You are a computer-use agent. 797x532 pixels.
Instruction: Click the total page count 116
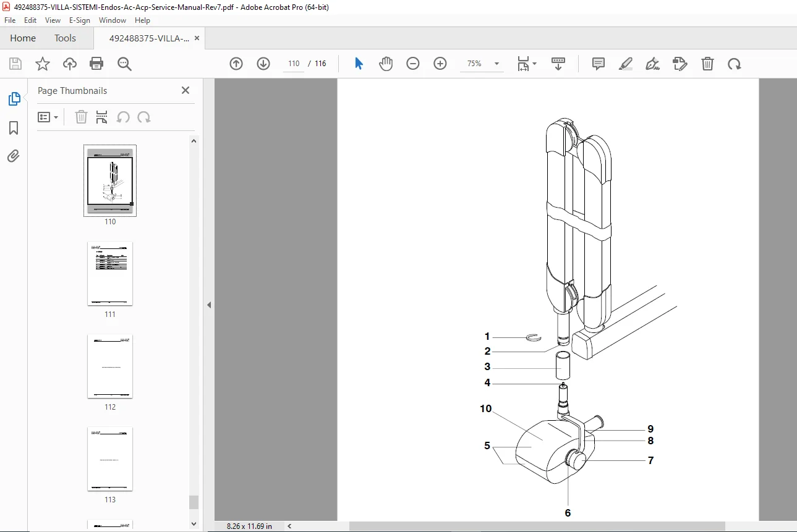tap(320, 64)
